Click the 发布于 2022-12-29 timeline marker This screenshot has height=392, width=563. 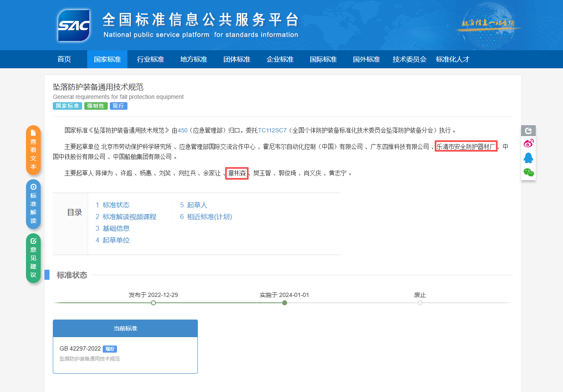[153, 302]
